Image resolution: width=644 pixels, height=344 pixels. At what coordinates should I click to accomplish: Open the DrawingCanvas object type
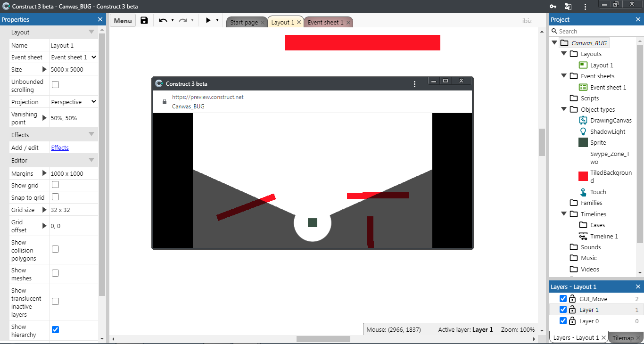[611, 120]
